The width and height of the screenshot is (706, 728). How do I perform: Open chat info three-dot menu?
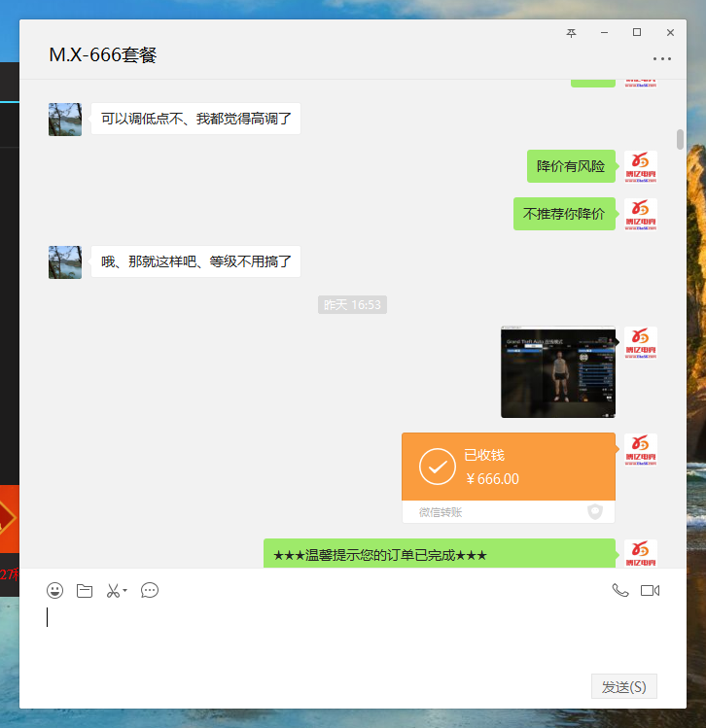[x=662, y=58]
